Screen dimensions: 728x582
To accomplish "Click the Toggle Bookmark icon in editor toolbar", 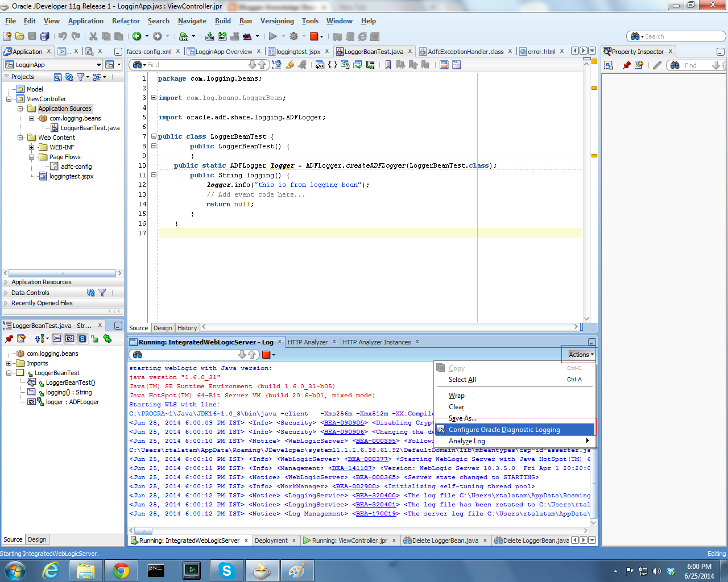I will (x=388, y=65).
